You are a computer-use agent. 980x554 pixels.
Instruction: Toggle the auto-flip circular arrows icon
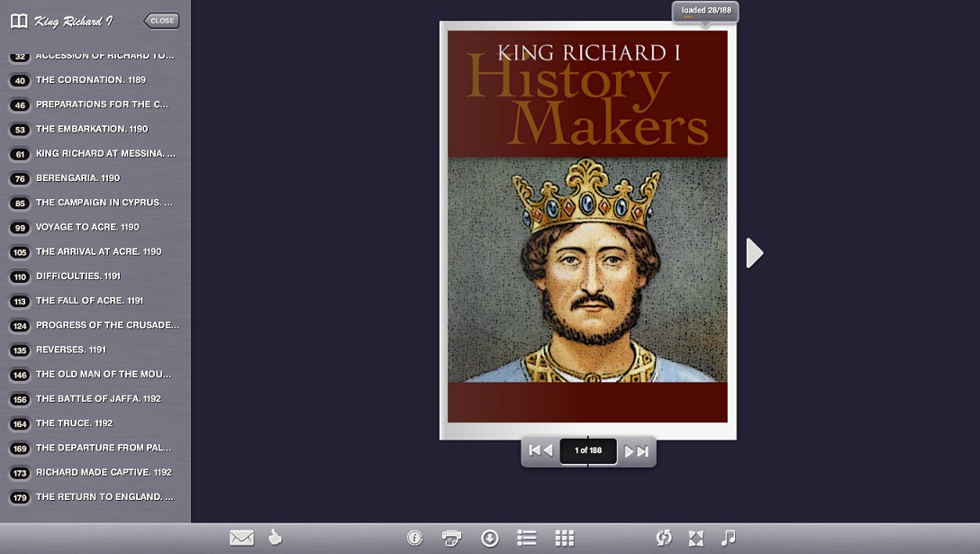[x=664, y=538]
